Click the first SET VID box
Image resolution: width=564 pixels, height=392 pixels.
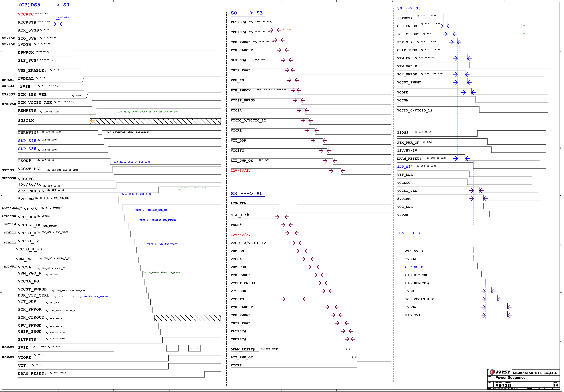click(172, 348)
